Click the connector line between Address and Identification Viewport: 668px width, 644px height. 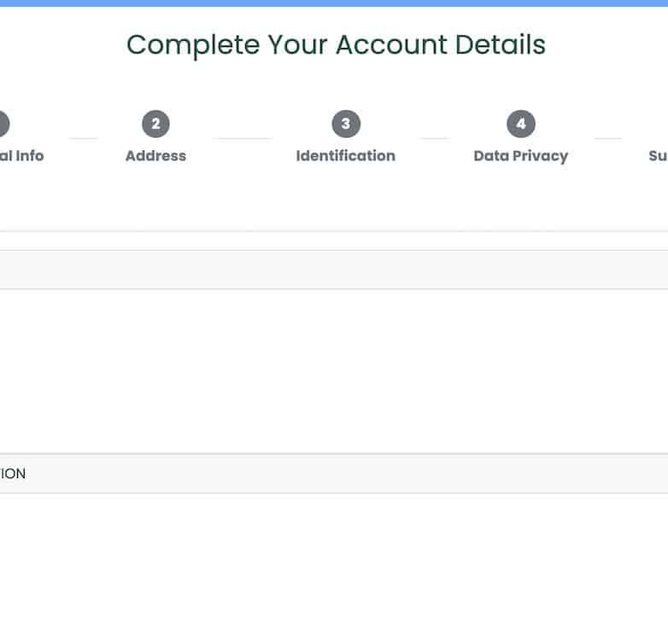[242, 138]
